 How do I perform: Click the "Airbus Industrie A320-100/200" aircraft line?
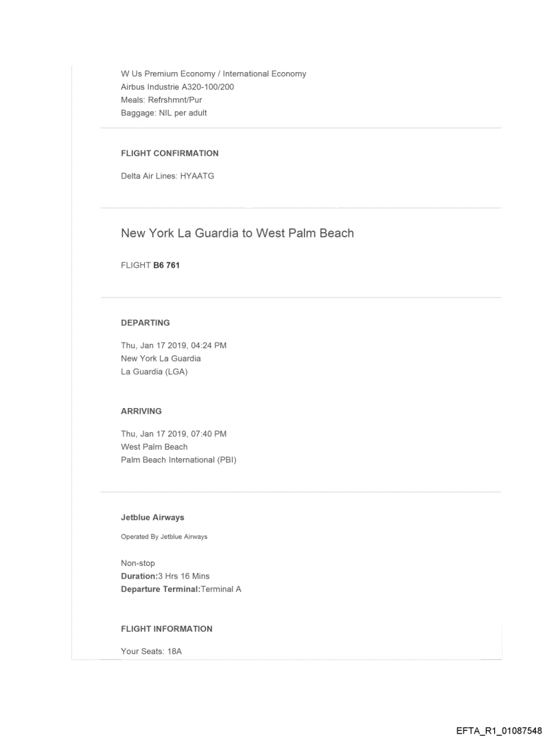click(x=178, y=87)
